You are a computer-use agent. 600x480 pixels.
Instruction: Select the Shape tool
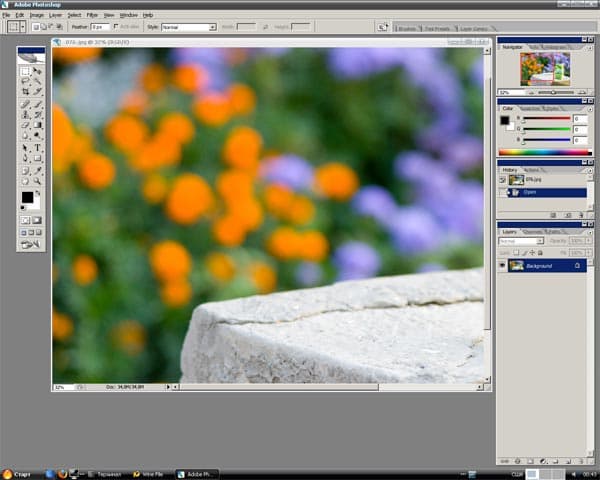click(37, 158)
